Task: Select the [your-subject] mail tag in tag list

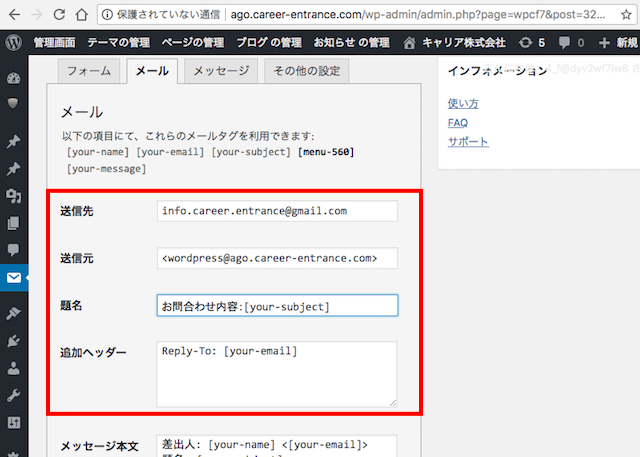Action: tap(251, 152)
